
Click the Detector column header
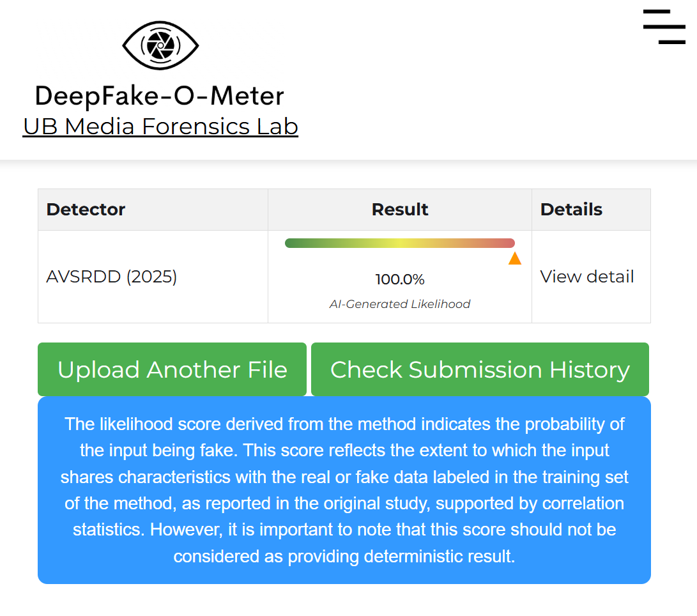point(86,210)
